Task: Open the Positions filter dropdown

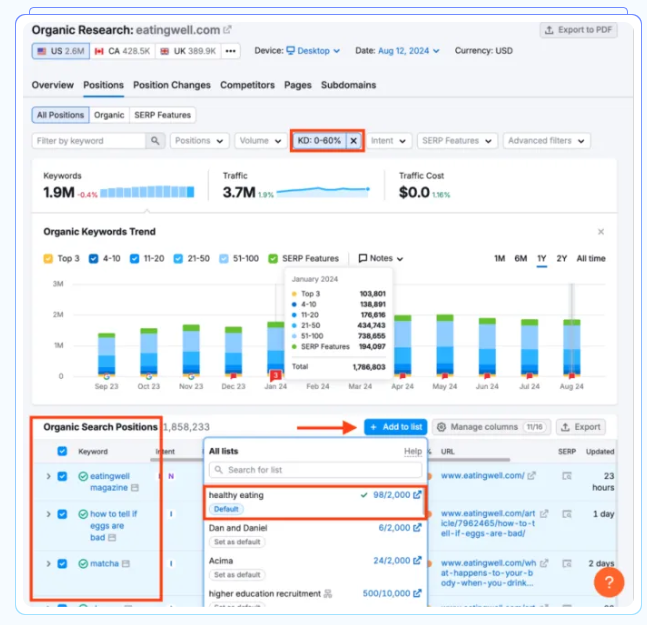Action: click(199, 141)
